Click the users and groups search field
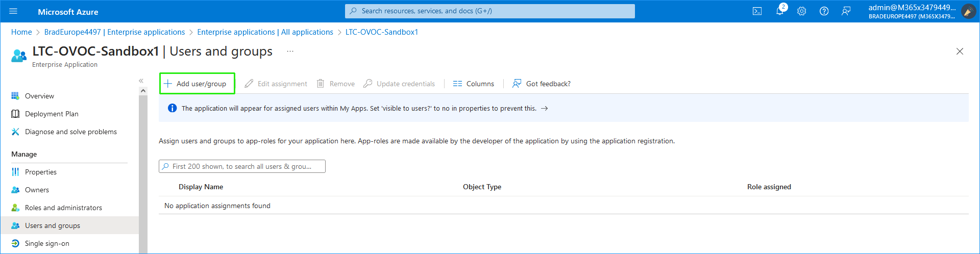 [242, 166]
